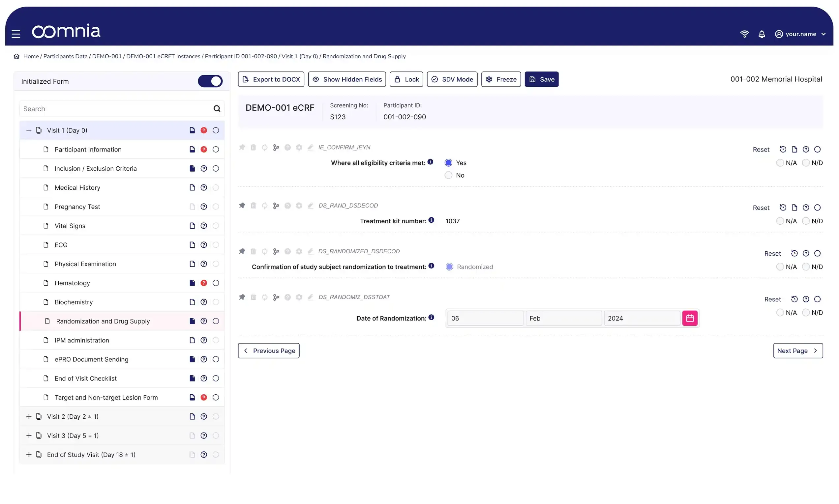Click the day field showing 06
The height and width of the screenshot is (504, 839).
[x=485, y=318]
